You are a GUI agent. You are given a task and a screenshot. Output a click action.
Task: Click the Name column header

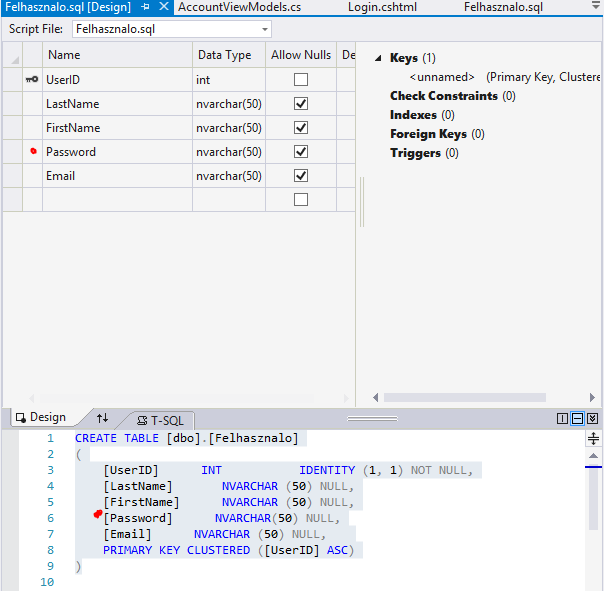(x=117, y=55)
